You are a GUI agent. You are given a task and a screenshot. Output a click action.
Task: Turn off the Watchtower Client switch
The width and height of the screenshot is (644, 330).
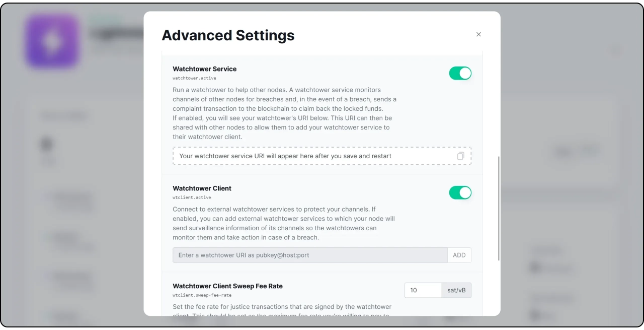(x=460, y=193)
